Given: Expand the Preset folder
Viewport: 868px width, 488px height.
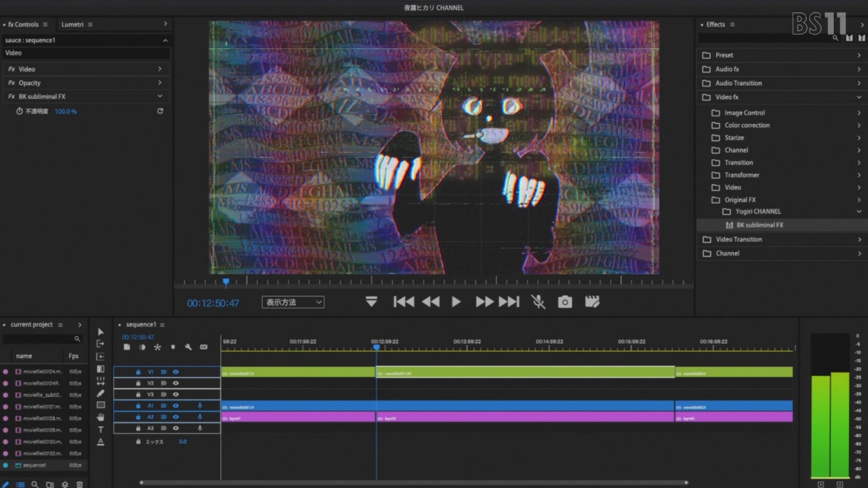Looking at the screenshot, I should pyautogui.click(x=859, y=55).
